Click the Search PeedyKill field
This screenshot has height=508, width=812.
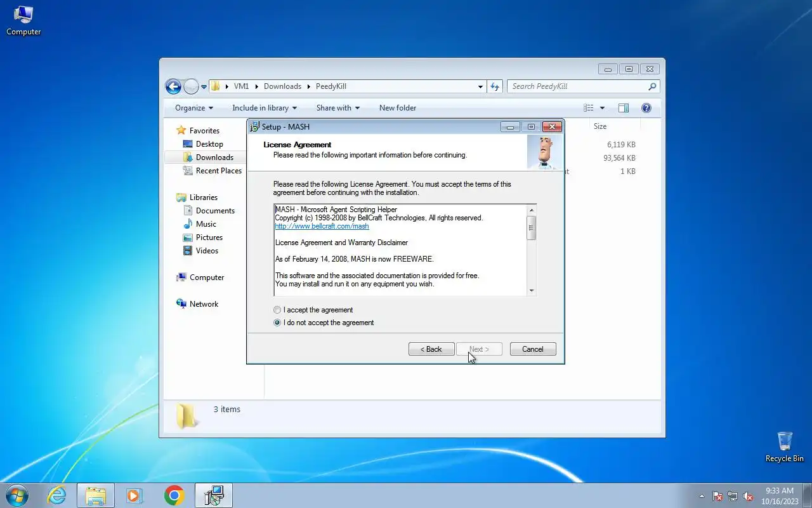(583, 86)
